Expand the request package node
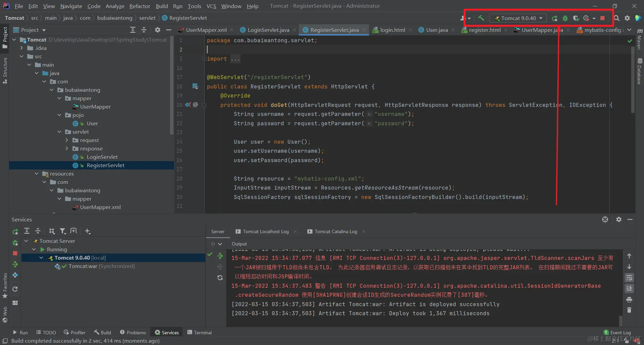The height and width of the screenshot is (345, 644). pyautogui.click(x=67, y=140)
